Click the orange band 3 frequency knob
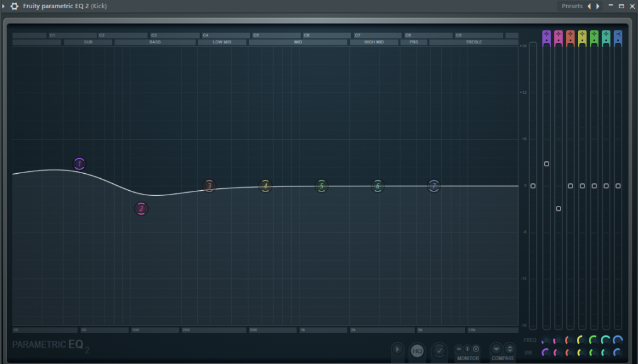 [570, 341]
